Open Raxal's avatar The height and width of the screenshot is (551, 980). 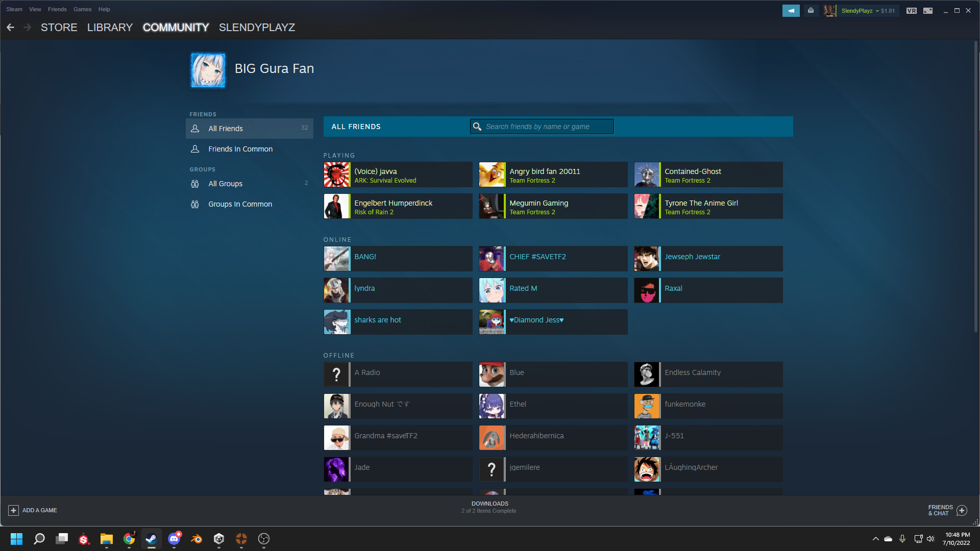click(647, 290)
